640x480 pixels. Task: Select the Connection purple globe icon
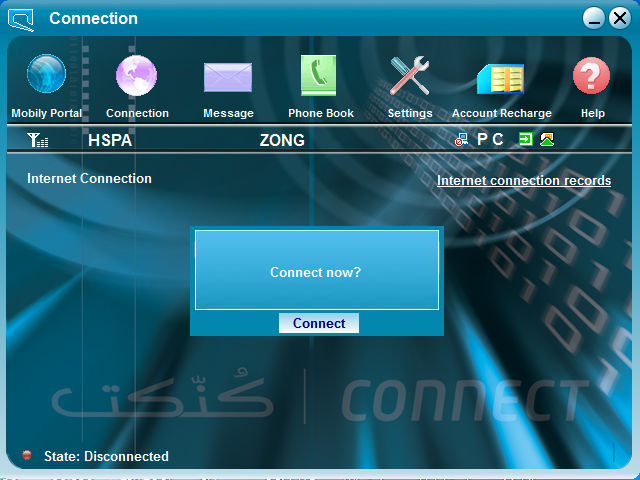point(136,75)
